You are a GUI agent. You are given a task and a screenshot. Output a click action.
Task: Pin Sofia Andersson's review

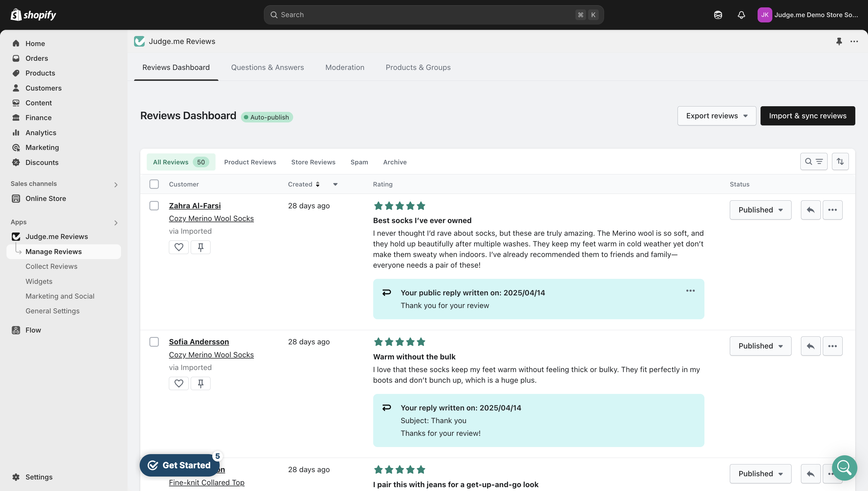(200, 383)
